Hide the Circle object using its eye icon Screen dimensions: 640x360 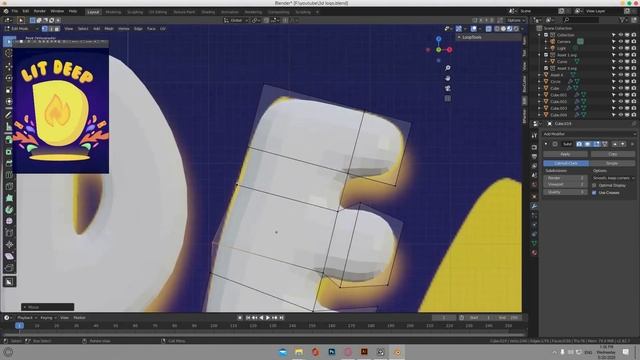point(620,82)
